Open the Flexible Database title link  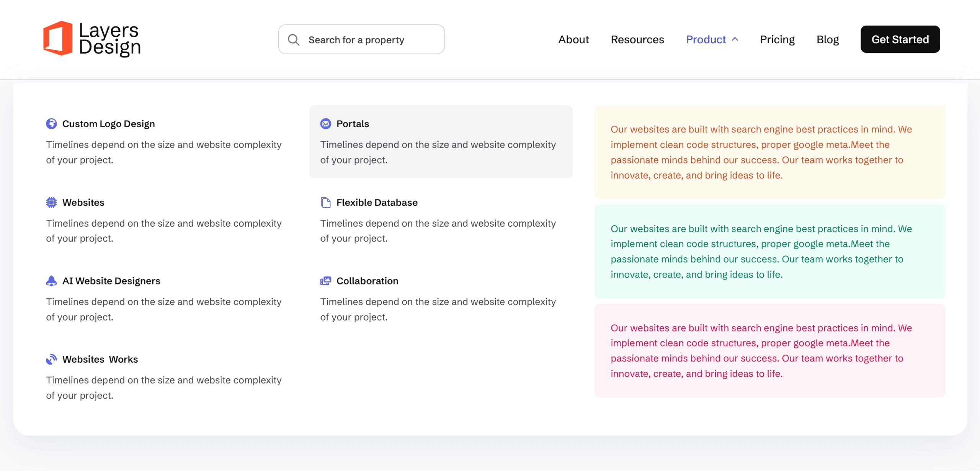377,202
